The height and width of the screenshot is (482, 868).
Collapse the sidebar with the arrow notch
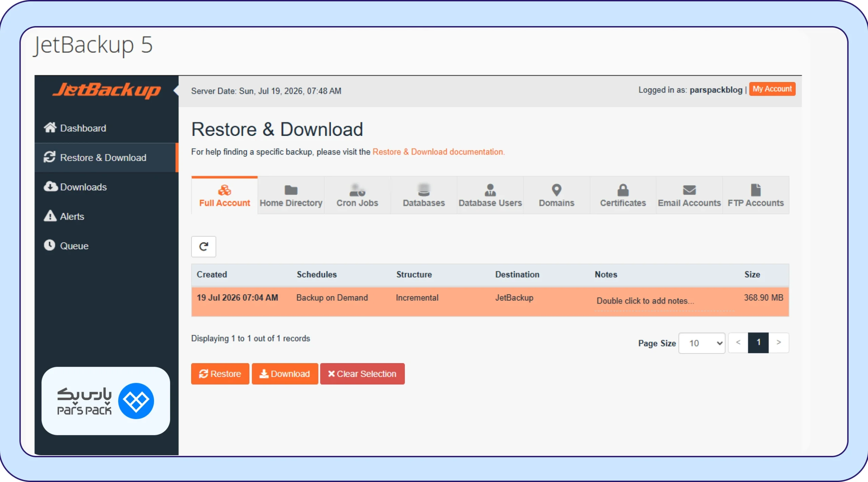[176, 91]
